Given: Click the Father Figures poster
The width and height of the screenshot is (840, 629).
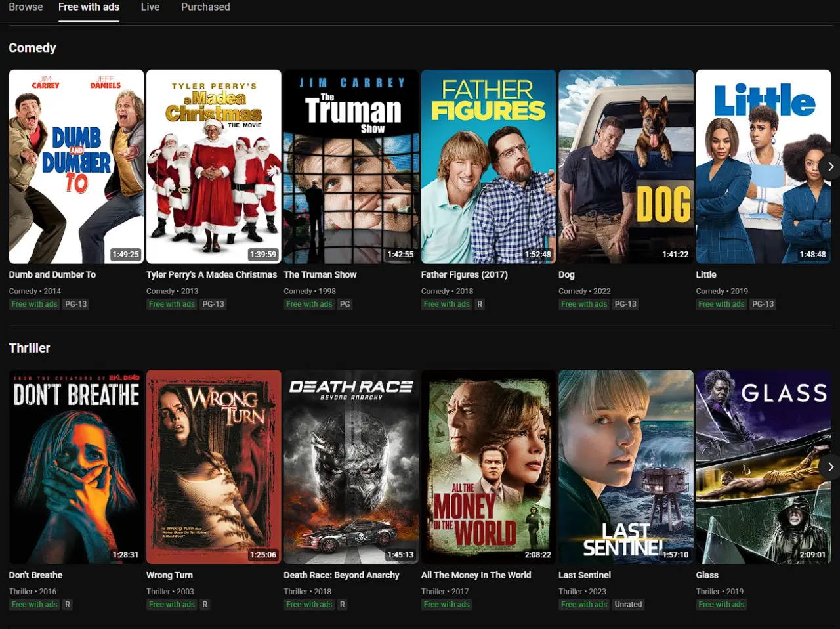Looking at the screenshot, I should tap(488, 167).
